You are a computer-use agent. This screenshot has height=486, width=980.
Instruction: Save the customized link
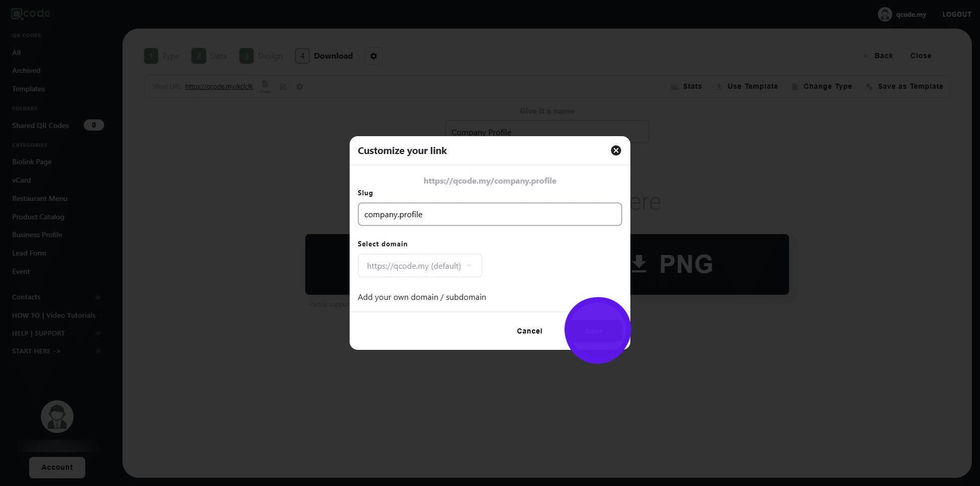[x=594, y=331]
